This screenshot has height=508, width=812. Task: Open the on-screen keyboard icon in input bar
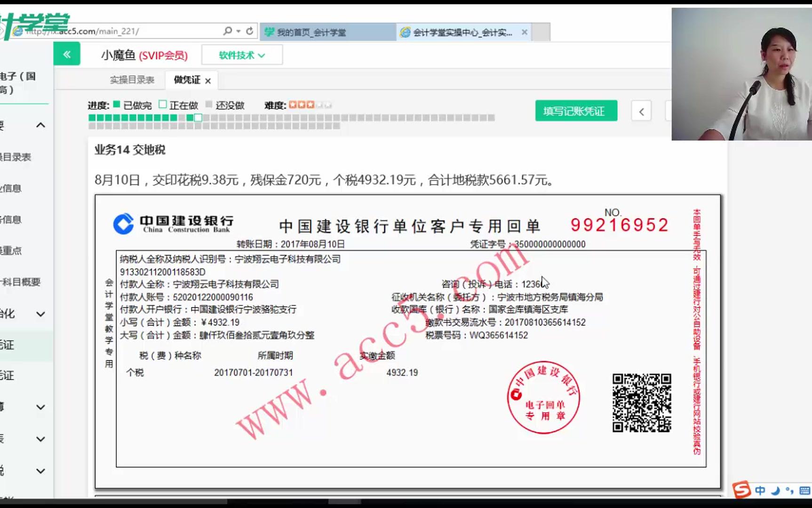pos(804,491)
